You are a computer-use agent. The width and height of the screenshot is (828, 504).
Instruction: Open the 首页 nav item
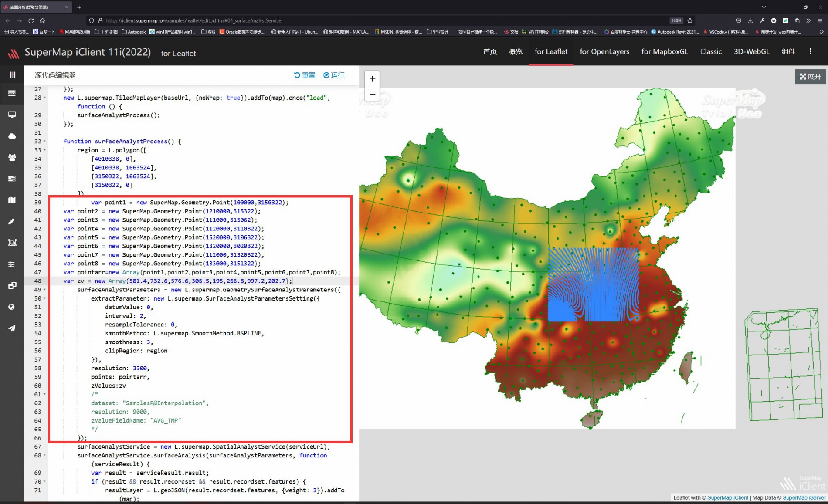click(490, 51)
